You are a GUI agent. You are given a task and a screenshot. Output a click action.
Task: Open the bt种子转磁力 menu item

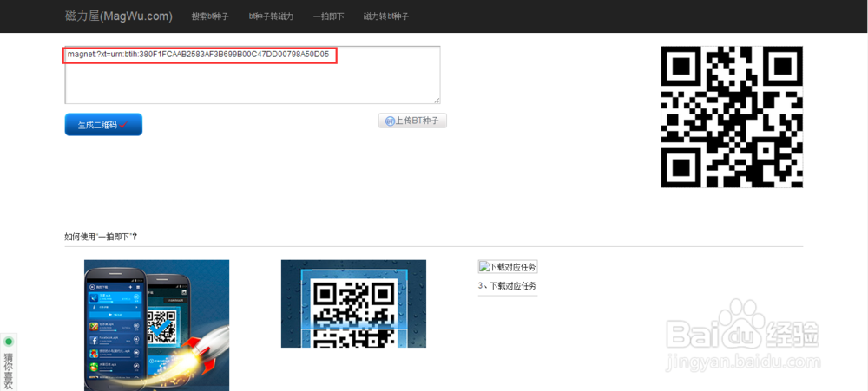click(271, 16)
